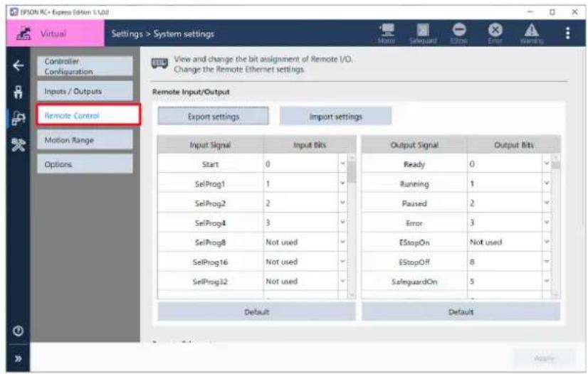Click the Virtual connection label
The height and width of the screenshot is (374, 588).
(53, 33)
